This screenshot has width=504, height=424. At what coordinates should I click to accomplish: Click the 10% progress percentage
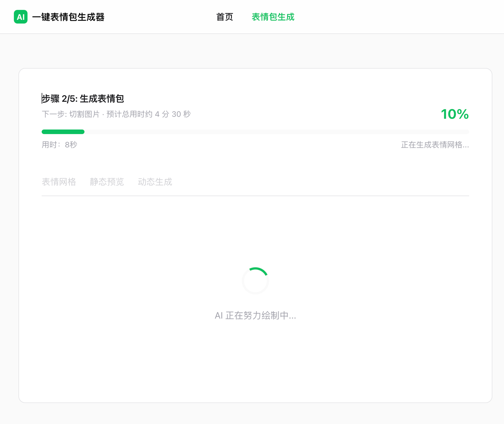pos(454,114)
